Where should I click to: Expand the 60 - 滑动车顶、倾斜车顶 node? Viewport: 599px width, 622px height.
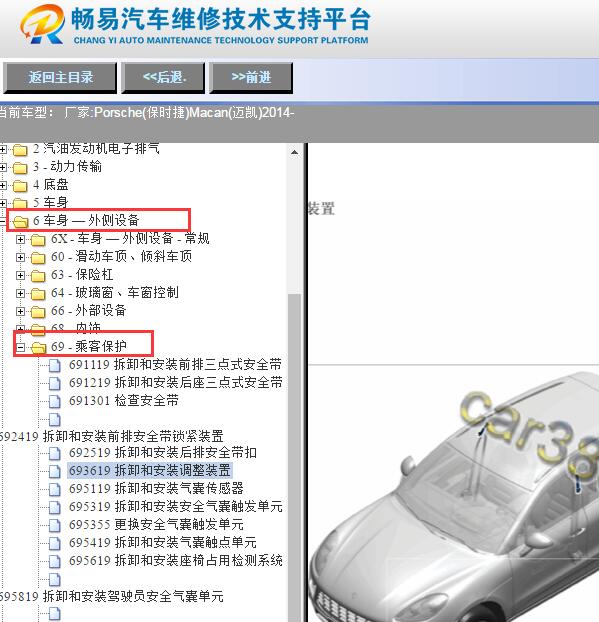coord(20,257)
